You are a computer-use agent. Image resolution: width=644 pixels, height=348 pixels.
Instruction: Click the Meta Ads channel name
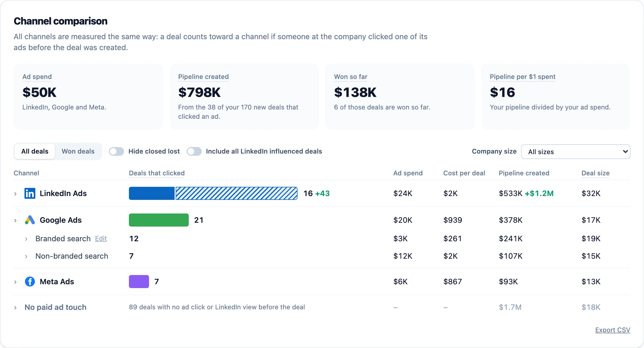[57, 282]
